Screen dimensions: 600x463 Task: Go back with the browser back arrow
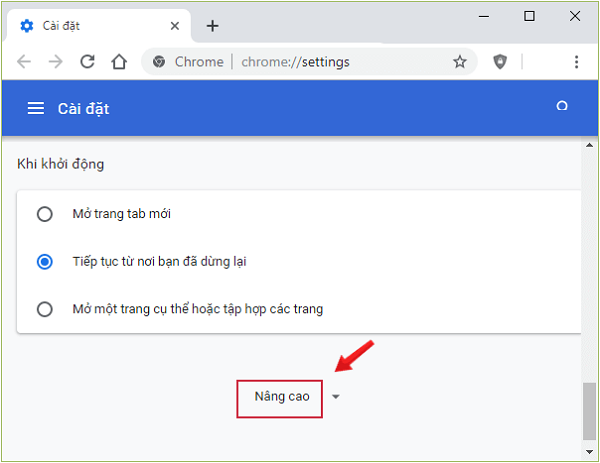click(24, 62)
